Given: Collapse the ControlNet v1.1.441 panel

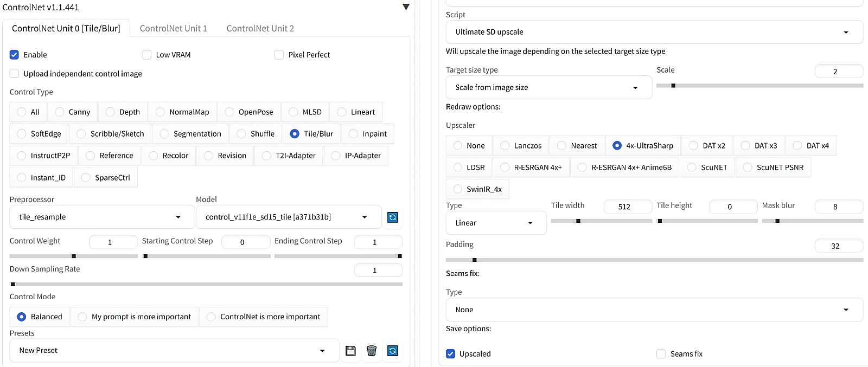Looking at the screenshot, I should (x=406, y=7).
